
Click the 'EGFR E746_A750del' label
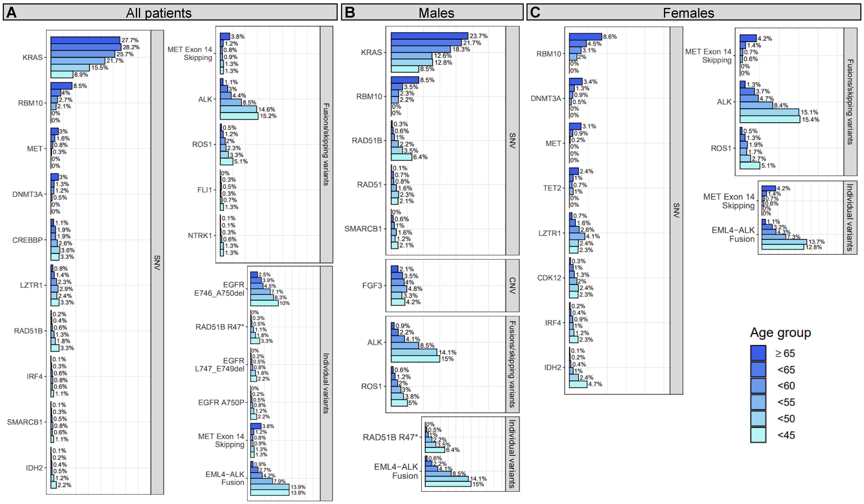click(219, 289)
